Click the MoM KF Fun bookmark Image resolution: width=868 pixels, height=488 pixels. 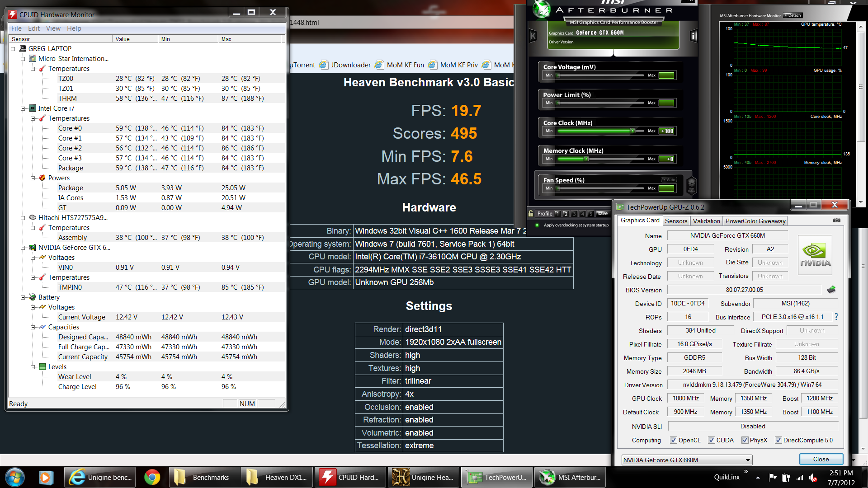tap(400, 65)
